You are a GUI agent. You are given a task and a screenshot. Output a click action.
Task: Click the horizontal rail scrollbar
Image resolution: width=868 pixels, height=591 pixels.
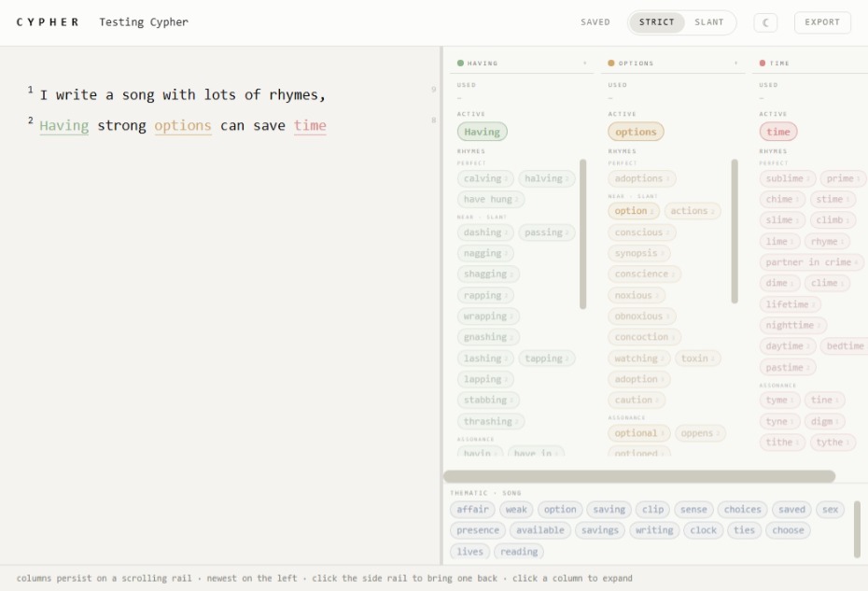click(639, 476)
